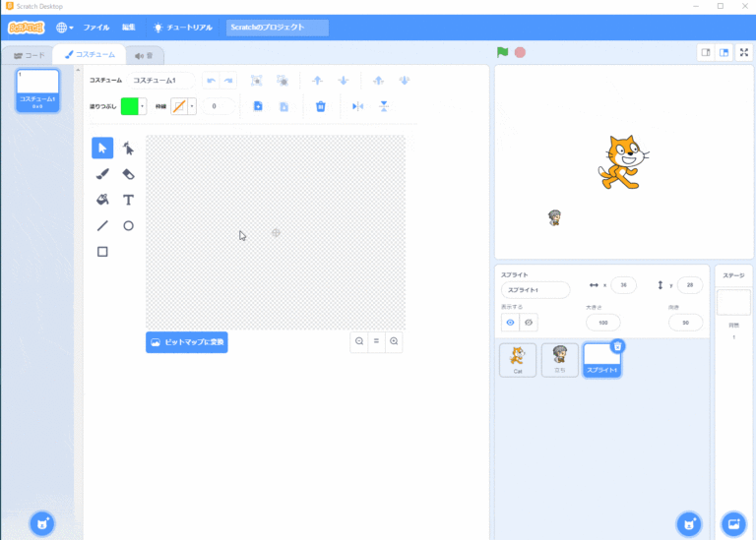The image size is (756, 540).
Task: Toggle full screen stage mode
Action: tap(743, 52)
